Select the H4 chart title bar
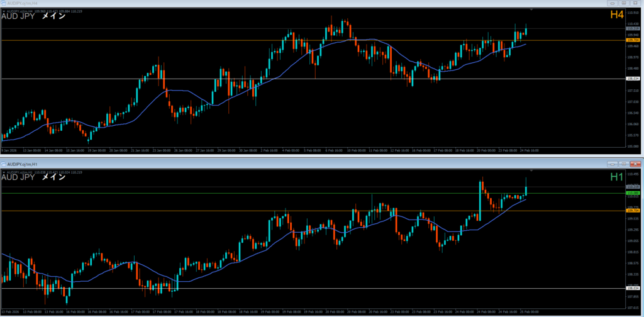 pos(252,4)
